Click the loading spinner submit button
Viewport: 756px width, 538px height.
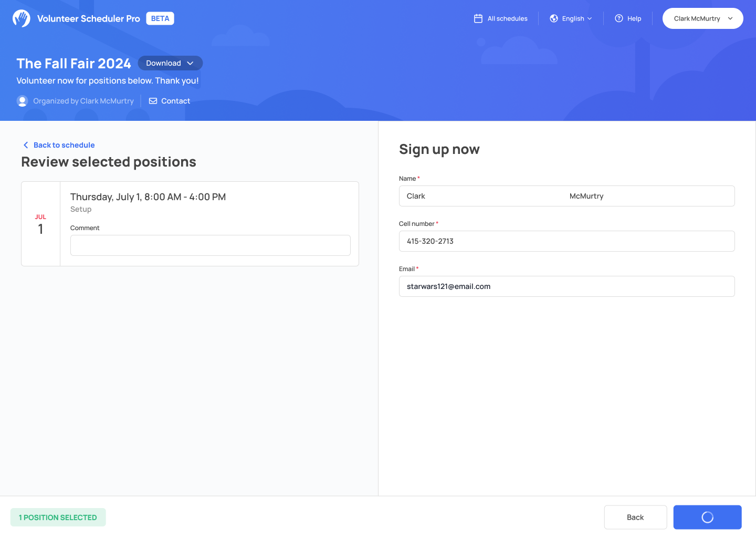click(x=707, y=517)
